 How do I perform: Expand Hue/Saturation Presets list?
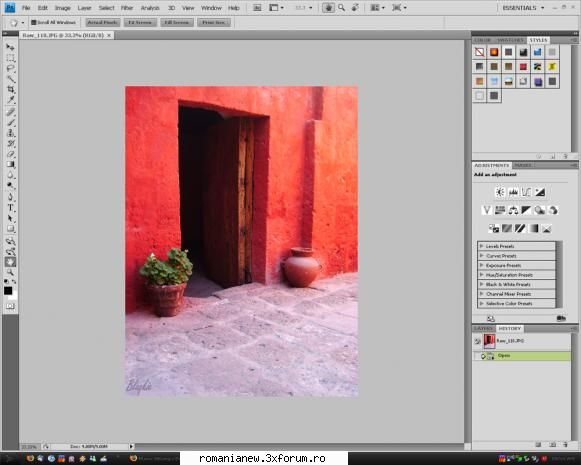[x=482, y=275]
